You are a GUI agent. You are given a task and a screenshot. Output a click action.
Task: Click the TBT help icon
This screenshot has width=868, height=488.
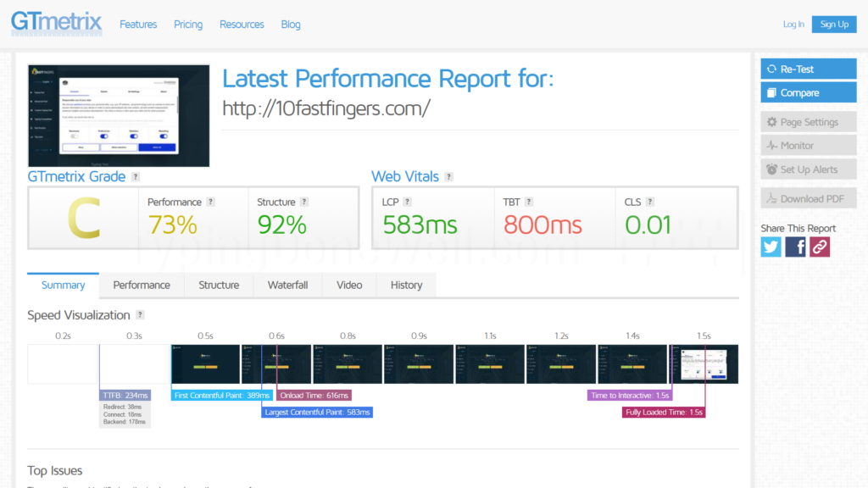click(x=529, y=202)
